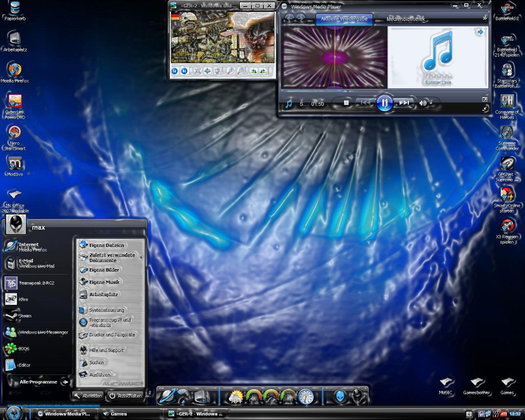The image size is (525, 420).
Task: Click the weather widget in the dock
Action: 236,397
